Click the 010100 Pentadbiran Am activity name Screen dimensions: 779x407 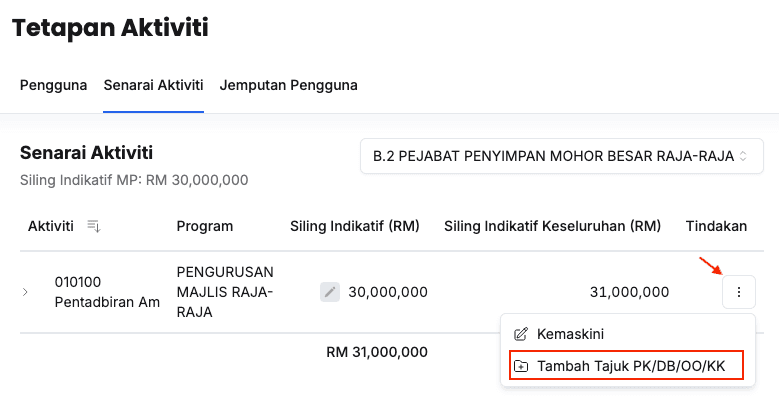tap(107, 292)
